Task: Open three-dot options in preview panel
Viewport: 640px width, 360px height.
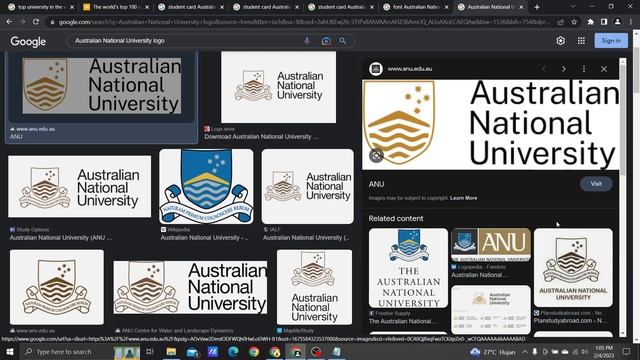Action: (x=584, y=69)
